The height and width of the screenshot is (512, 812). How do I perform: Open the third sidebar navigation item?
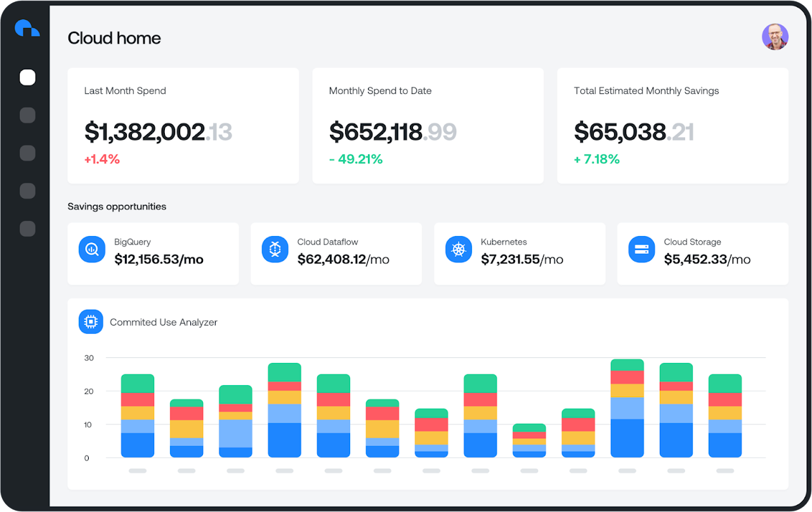pyautogui.click(x=27, y=153)
